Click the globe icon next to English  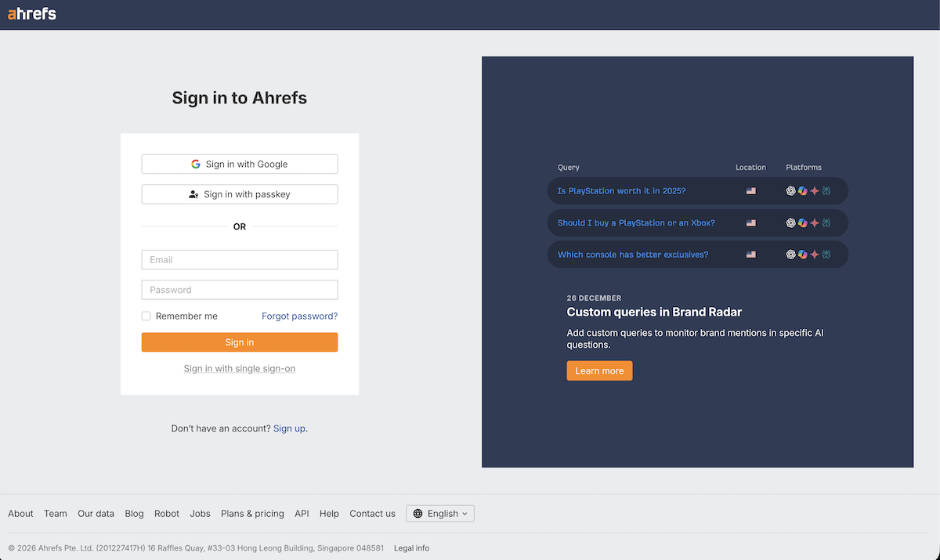(x=418, y=513)
